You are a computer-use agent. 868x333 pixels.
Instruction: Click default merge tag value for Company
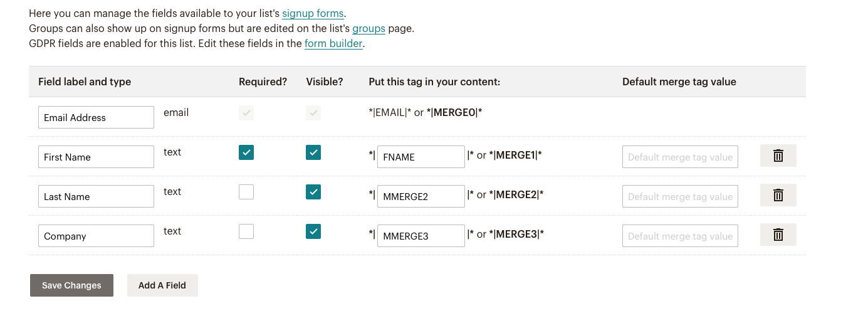[x=680, y=236]
